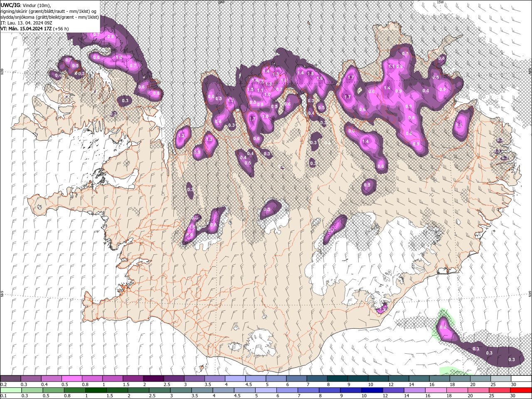Click the "64N" latitude label on the right edge

click(530, 294)
